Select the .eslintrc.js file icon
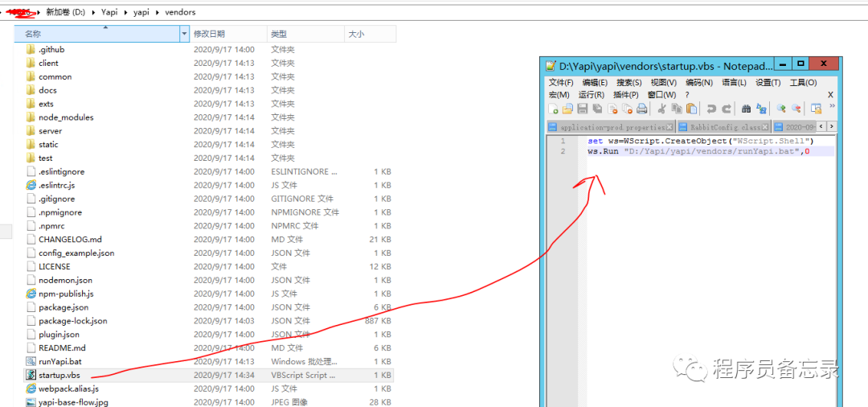This screenshot has height=407, width=868. [31, 185]
